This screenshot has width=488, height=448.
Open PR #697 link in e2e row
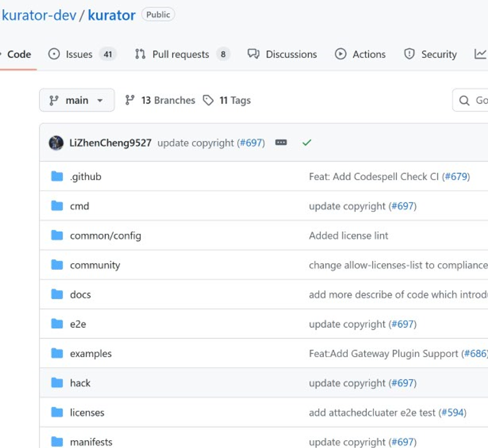(403, 324)
